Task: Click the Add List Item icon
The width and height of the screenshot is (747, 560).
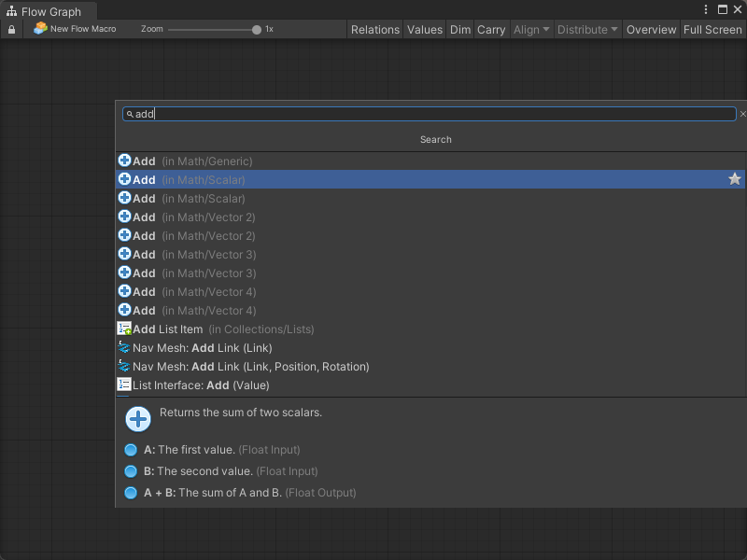Action: click(x=124, y=329)
